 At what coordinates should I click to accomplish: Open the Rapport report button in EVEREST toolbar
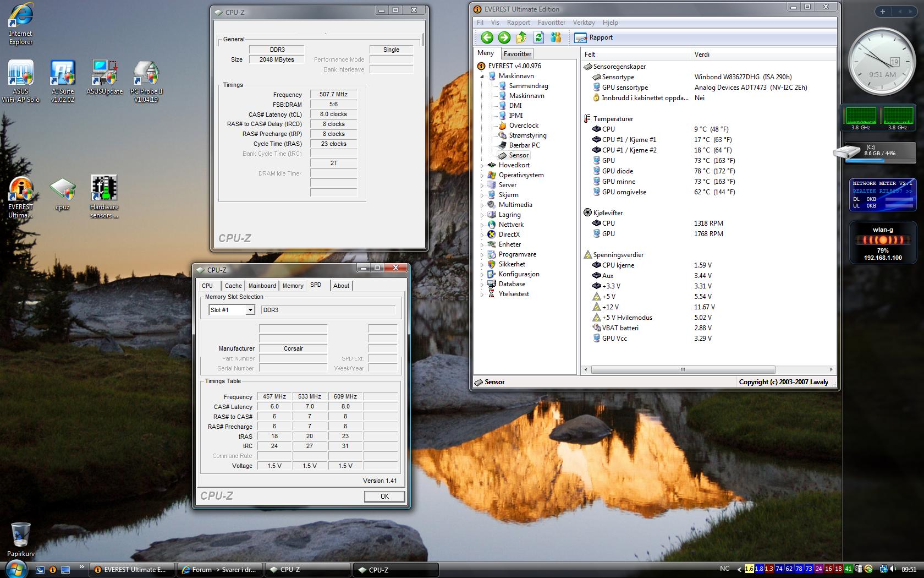tap(593, 37)
